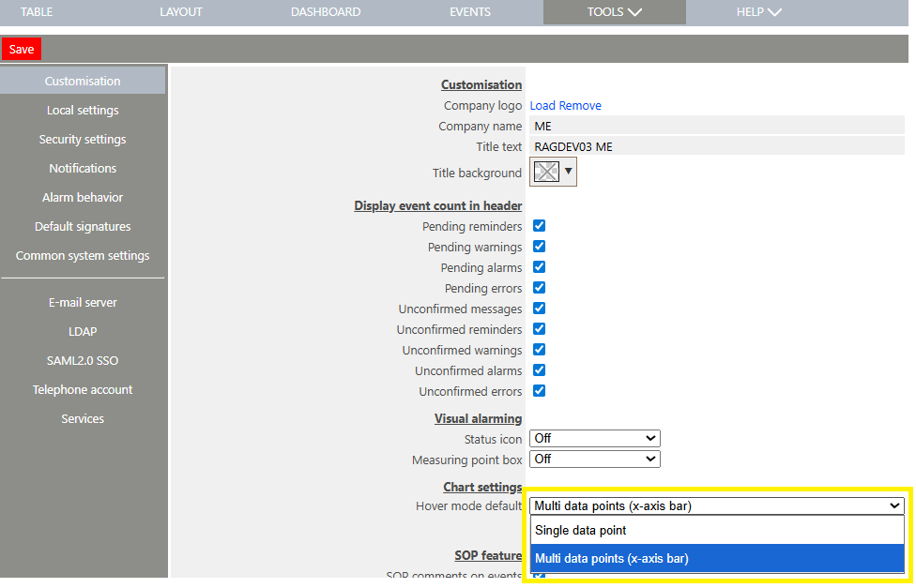916x588 pixels.
Task: Uncheck the Pending reminders checkbox
Action: pos(540,226)
